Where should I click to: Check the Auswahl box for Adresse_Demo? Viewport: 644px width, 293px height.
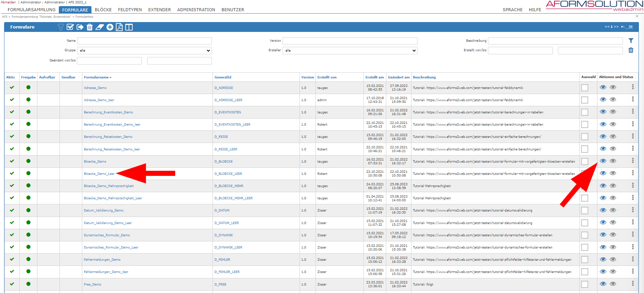click(584, 88)
